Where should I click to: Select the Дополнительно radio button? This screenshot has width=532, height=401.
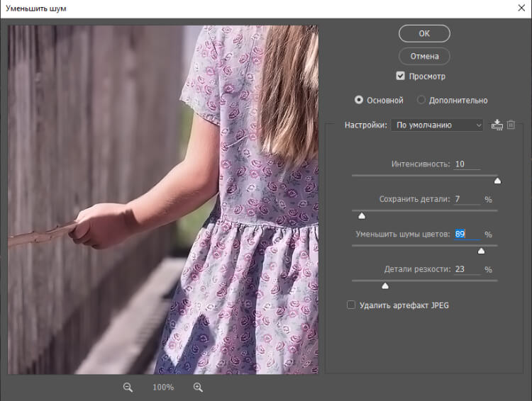click(x=421, y=101)
